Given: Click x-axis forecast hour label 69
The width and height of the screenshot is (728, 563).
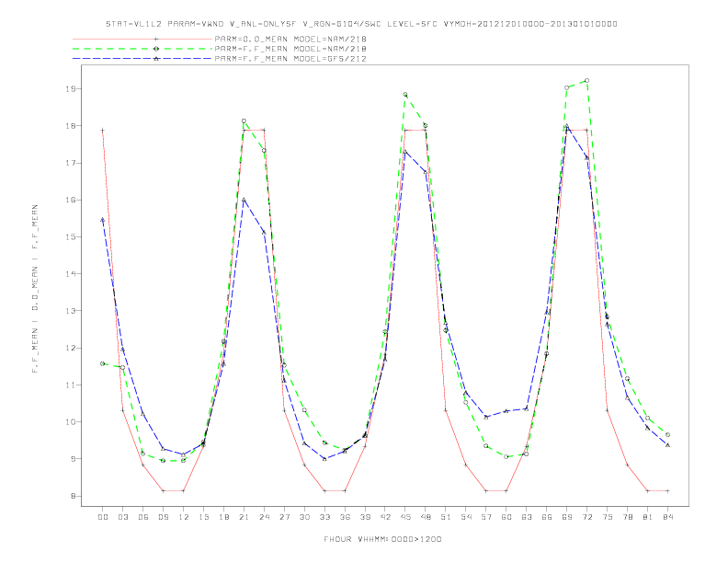Looking at the screenshot, I should coord(567,517).
